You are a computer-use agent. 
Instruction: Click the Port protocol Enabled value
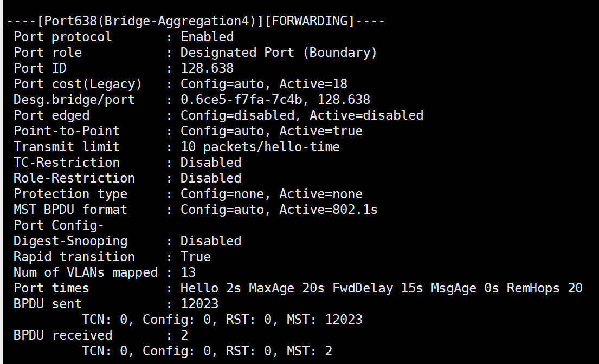[207, 37]
